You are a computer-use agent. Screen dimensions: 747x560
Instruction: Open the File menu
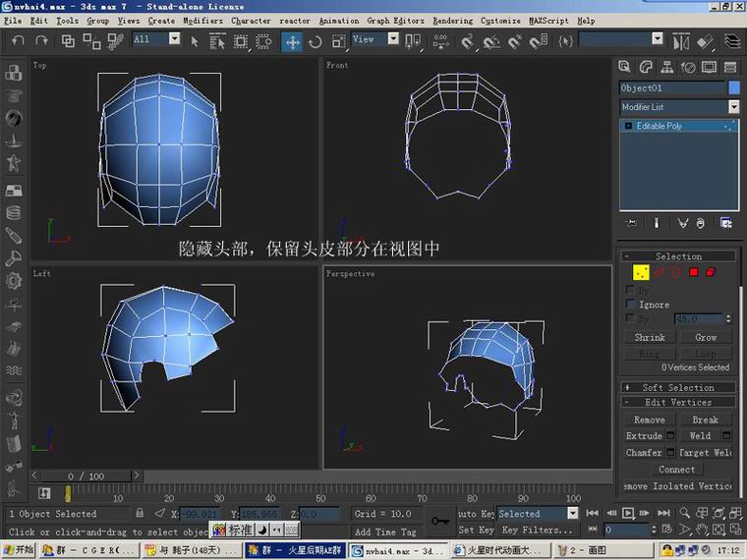click(13, 21)
